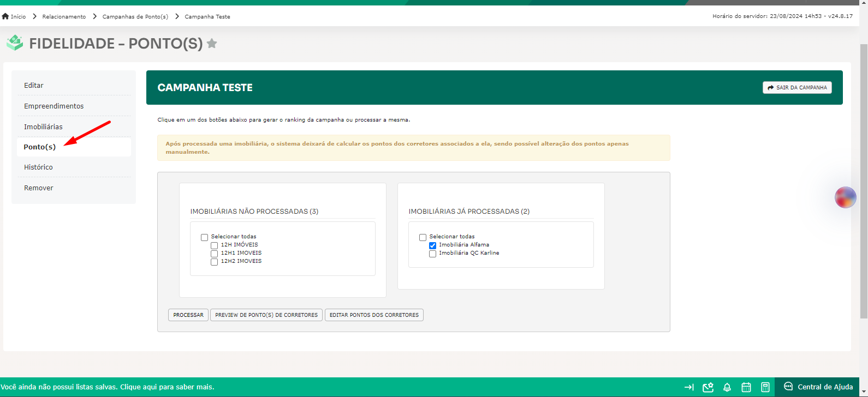This screenshot has width=868, height=397.
Task: Click the PROCESSAR button
Action: coord(188,315)
